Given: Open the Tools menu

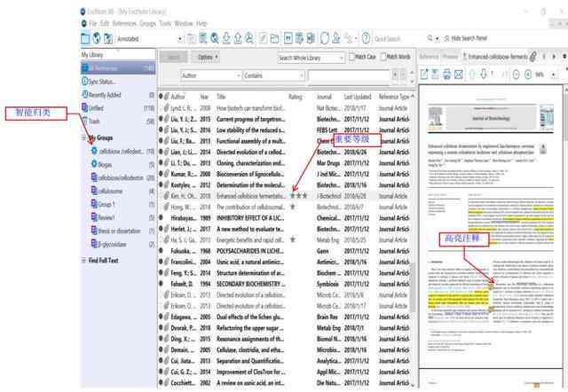Looking at the screenshot, I should tap(165, 24).
